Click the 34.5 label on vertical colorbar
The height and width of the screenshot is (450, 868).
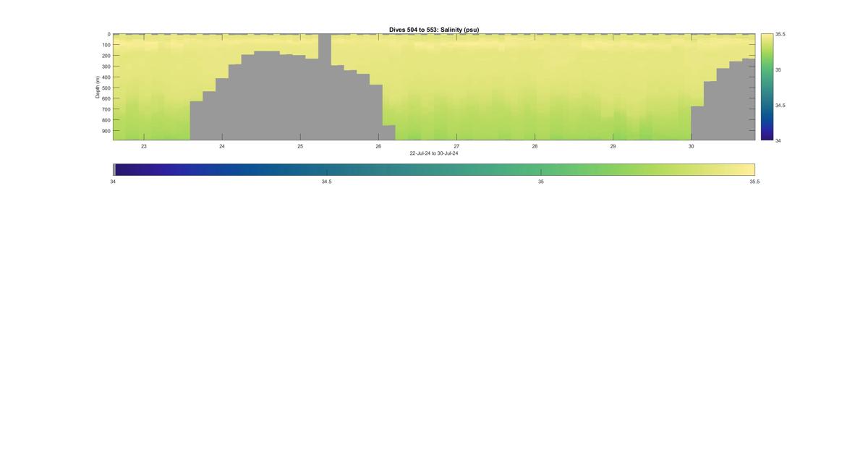[780, 105]
